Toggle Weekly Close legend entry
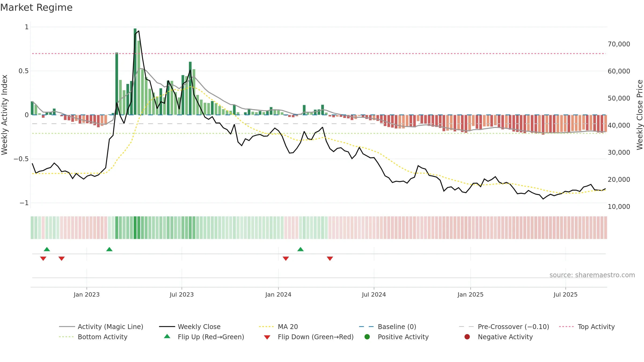This screenshot has width=644, height=362. (x=190, y=327)
